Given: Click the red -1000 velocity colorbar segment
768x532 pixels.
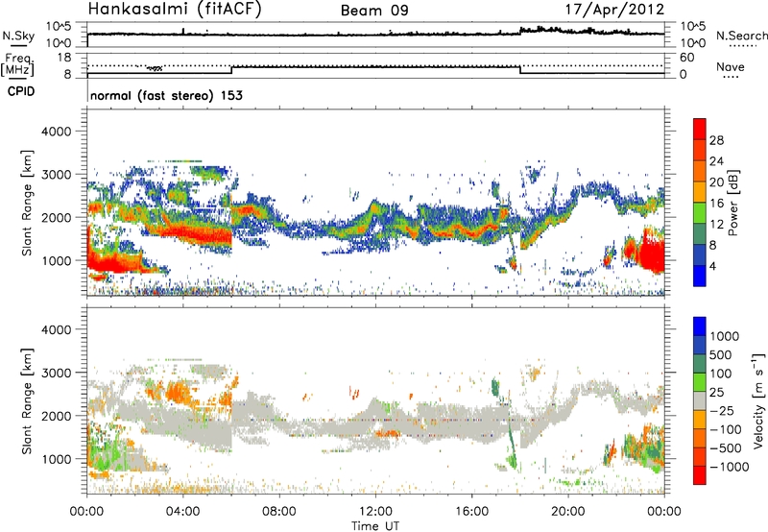Looking at the screenshot, I should (x=700, y=475).
